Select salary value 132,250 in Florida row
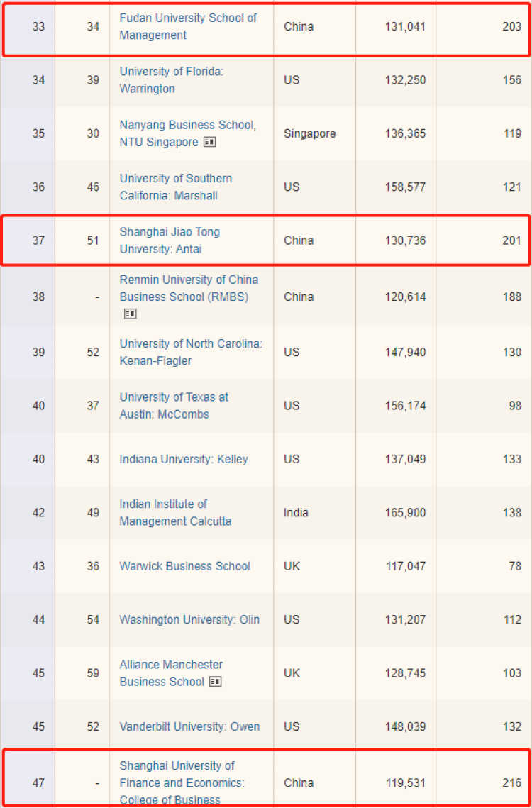Viewport: 532px width, 808px height. point(405,80)
